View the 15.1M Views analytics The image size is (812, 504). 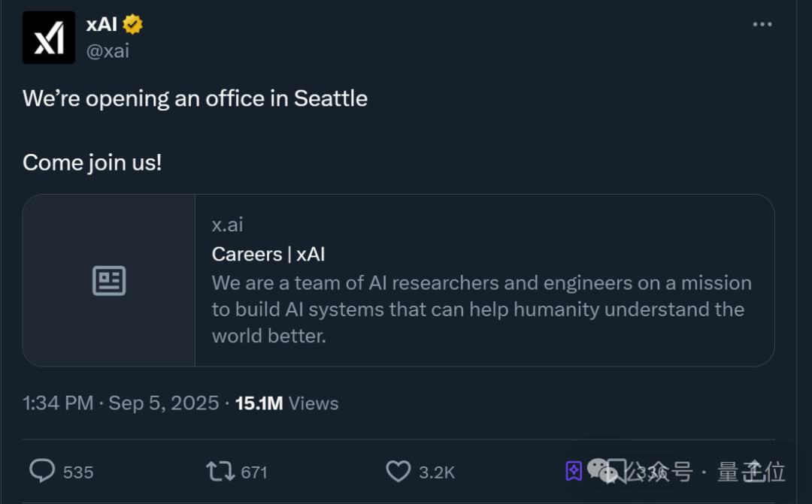[x=286, y=403]
